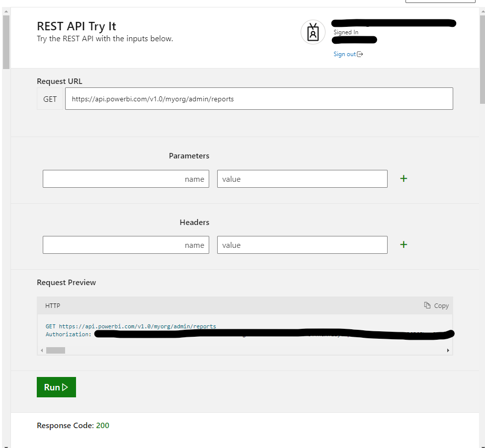This screenshot has height=448, width=485.
Task: Click the GET method label
Action: (50, 99)
